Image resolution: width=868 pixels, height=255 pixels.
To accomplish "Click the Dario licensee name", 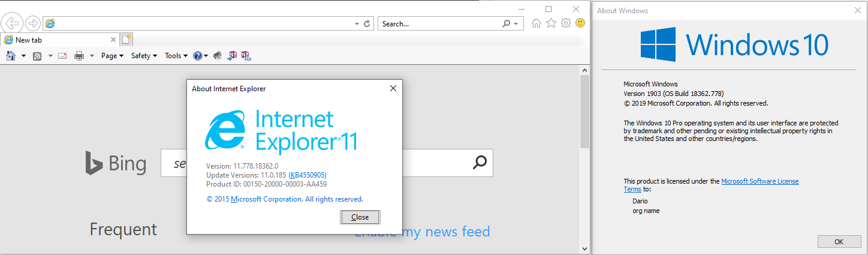I will tap(640, 201).
